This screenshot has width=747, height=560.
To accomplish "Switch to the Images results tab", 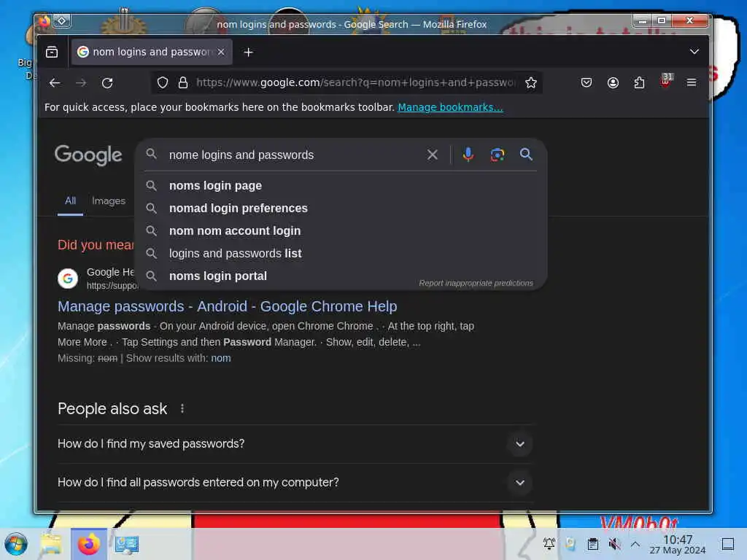I will [x=109, y=201].
